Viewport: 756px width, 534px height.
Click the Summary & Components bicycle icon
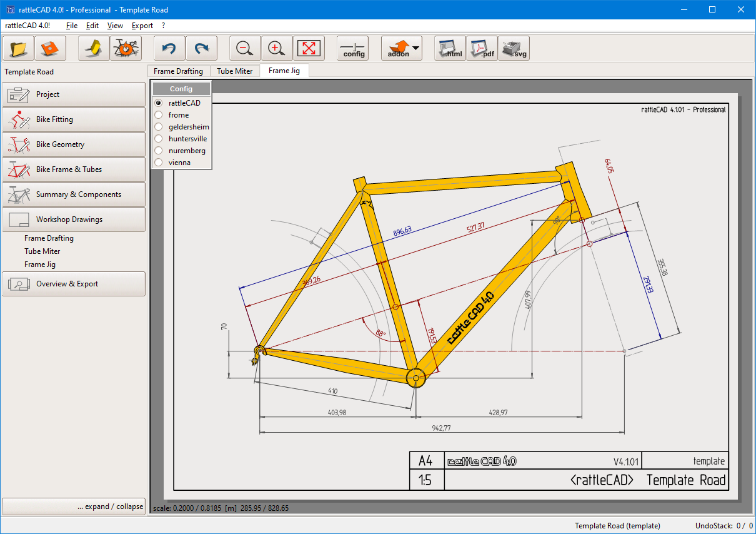pyautogui.click(x=19, y=194)
